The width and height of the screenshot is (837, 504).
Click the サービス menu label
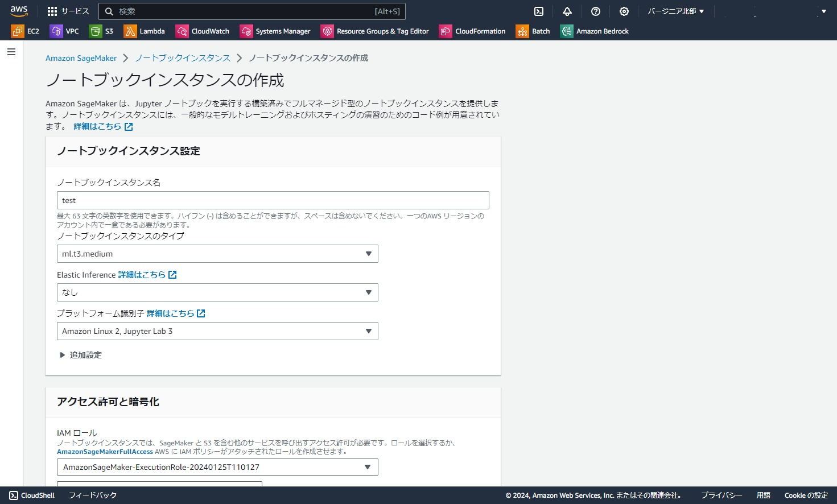[x=75, y=11]
